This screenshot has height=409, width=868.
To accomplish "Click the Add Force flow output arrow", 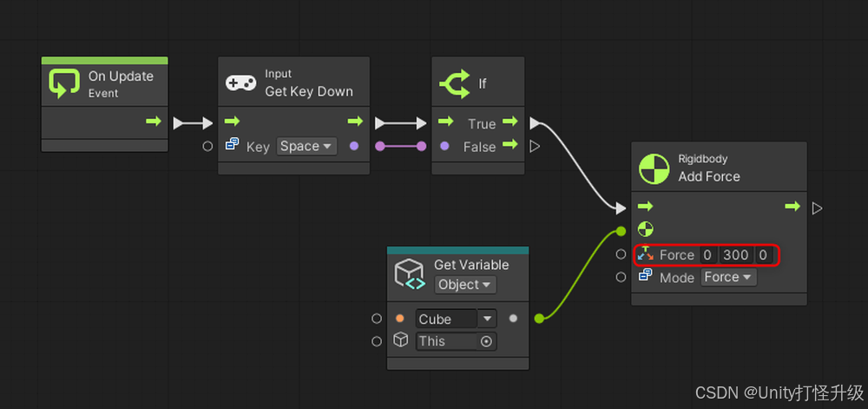I will click(792, 207).
